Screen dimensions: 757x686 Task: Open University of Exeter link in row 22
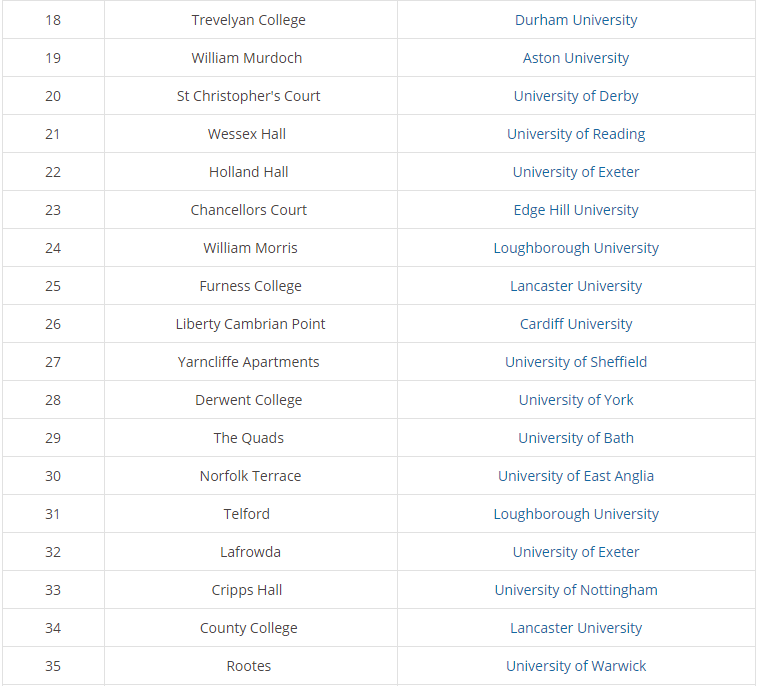(576, 172)
